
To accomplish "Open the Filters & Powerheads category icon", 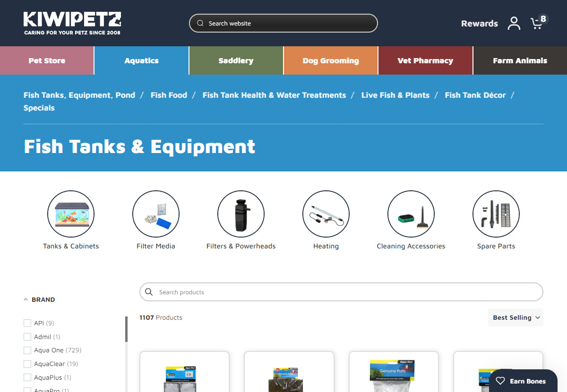I will [x=241, y=214].
